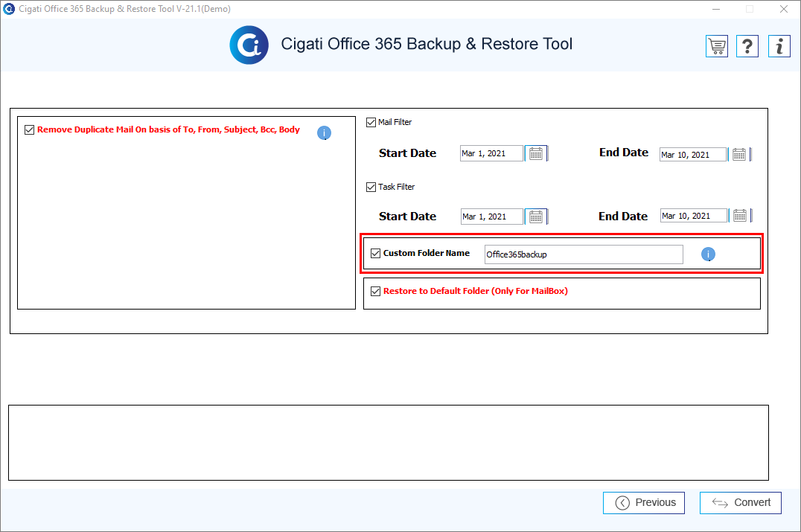801x532 pixels.
Task: Click the Cigati title bar app icon
Action: click(9, 9)
